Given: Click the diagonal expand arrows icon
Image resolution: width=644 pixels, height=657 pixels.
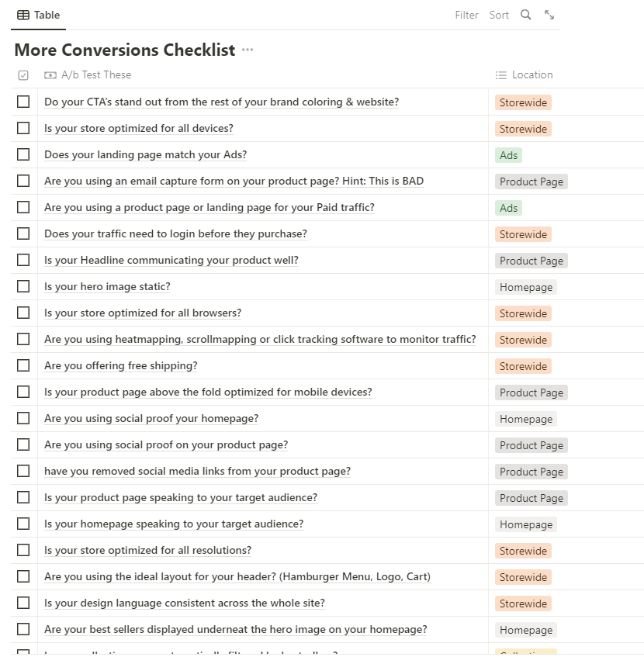Looking at the screenshot, I should point(550,15).
